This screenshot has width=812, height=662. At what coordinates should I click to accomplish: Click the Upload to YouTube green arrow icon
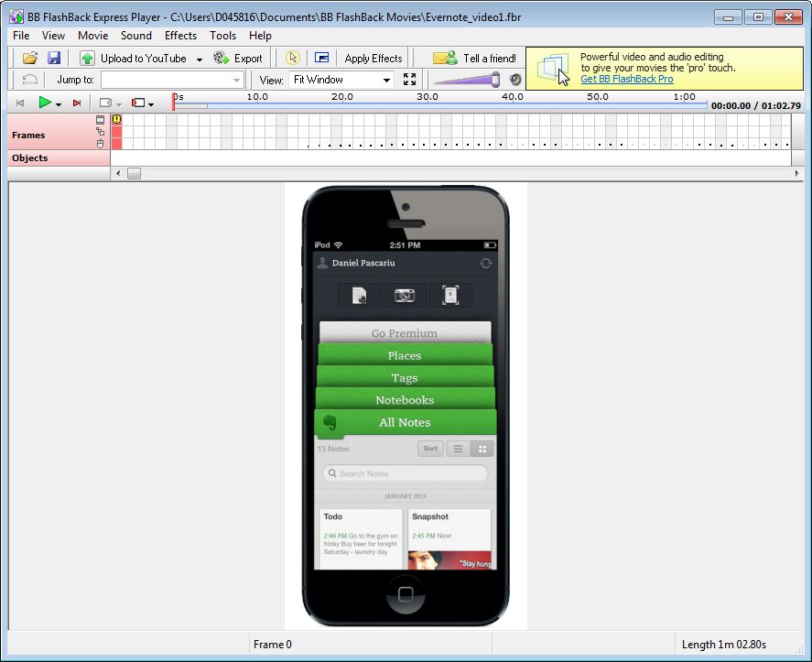[x=87, y=58]
